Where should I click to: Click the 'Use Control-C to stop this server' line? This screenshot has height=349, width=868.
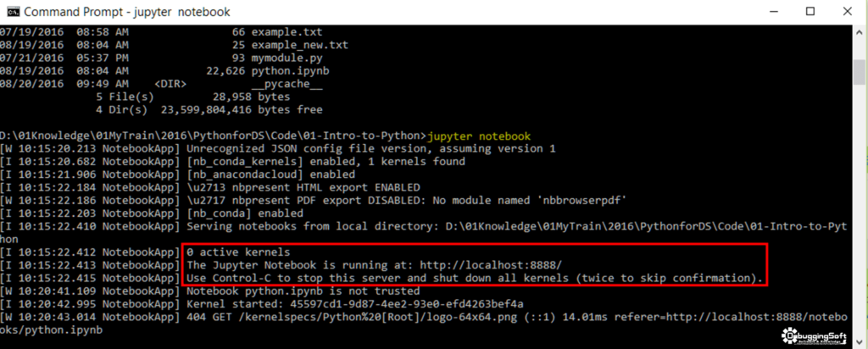(x=475, y=278)
